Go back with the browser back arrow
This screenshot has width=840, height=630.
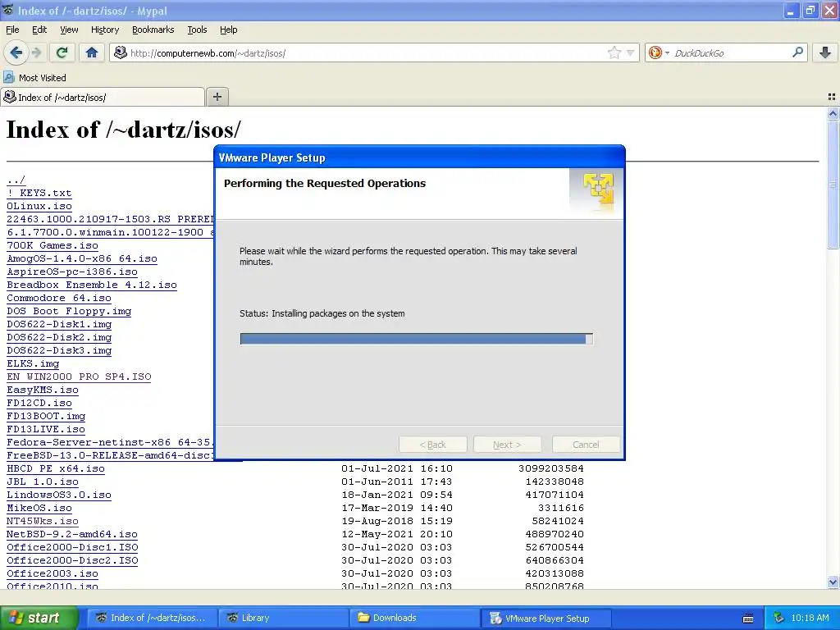pos(16,52)
